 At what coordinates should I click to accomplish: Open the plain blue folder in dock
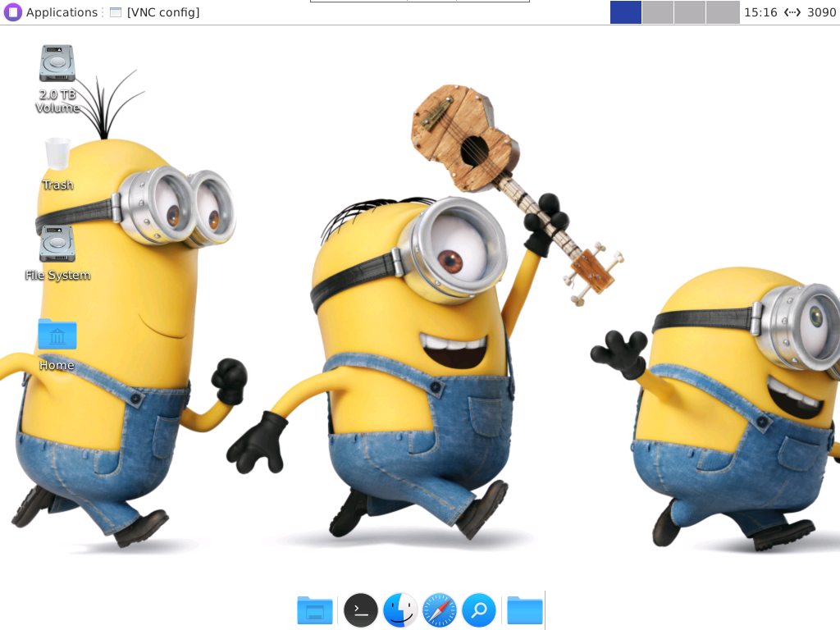click(x=525, y=610)
